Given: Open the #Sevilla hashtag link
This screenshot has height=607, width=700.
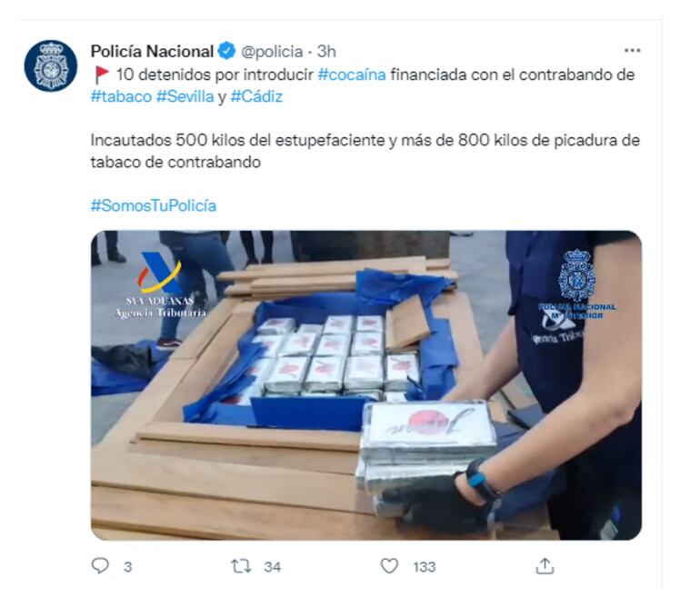Looking at the screenshot, I should [185, 96].
